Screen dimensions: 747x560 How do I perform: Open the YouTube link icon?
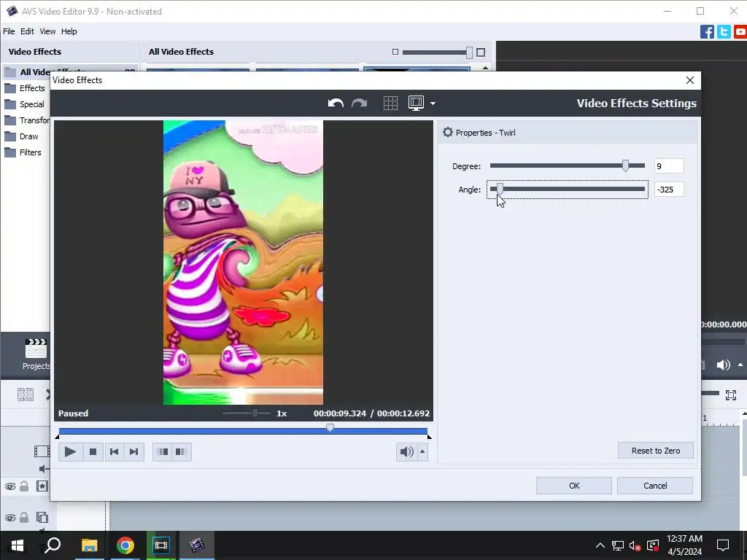740,32
